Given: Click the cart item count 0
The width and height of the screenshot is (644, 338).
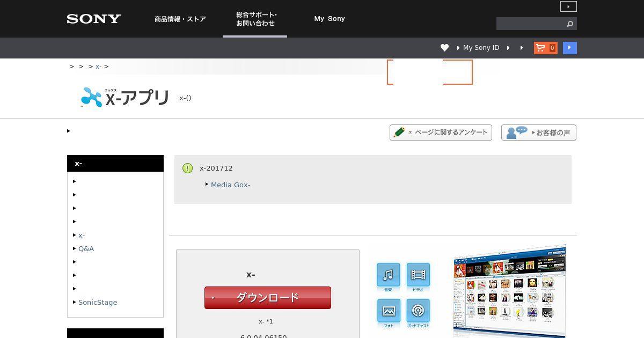Looking at the screenshot, I should tap(552, 48).
